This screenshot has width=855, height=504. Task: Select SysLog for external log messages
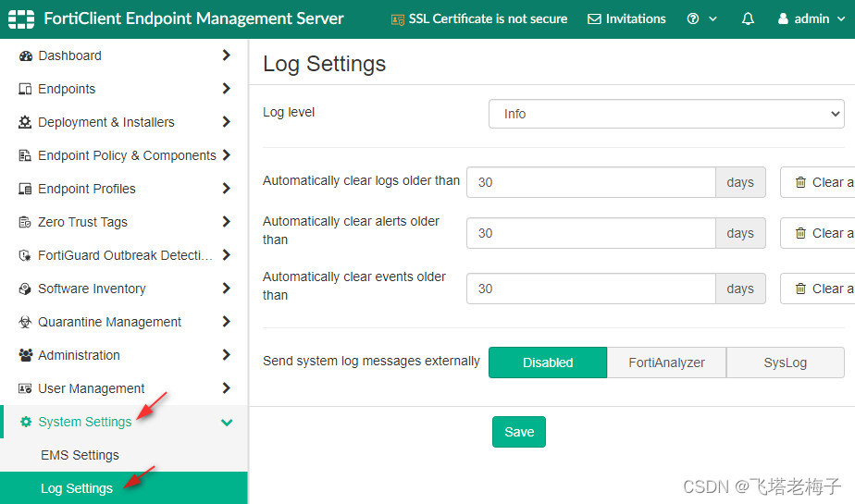point(786,363)
